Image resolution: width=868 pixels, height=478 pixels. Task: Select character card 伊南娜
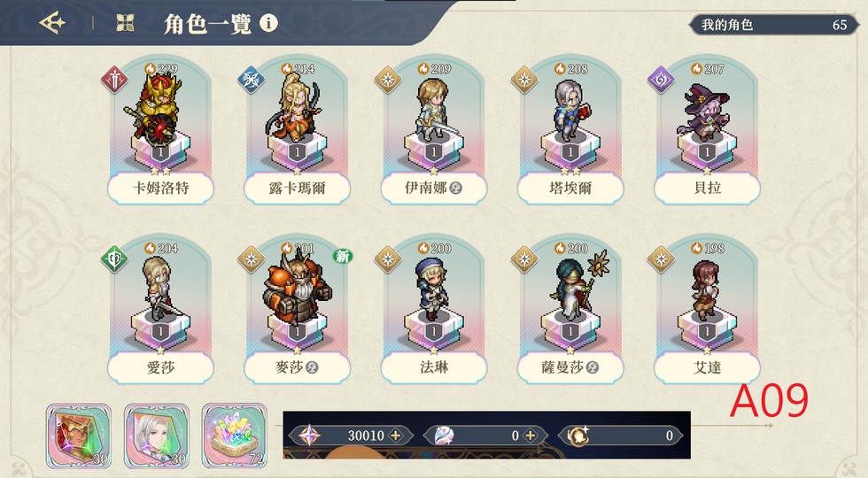pyautogui.click(x=434, y=130)
